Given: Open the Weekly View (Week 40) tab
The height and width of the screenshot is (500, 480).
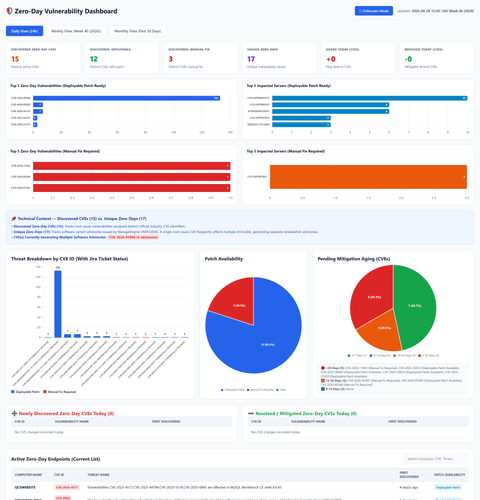Looking at the screenshot, I should [76, 31].
